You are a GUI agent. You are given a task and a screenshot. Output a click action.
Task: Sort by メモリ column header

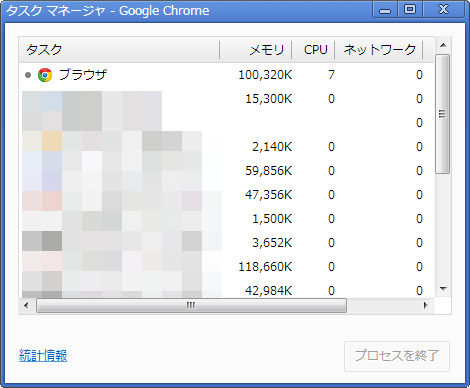pyautogui.click(x=256, y=50)
